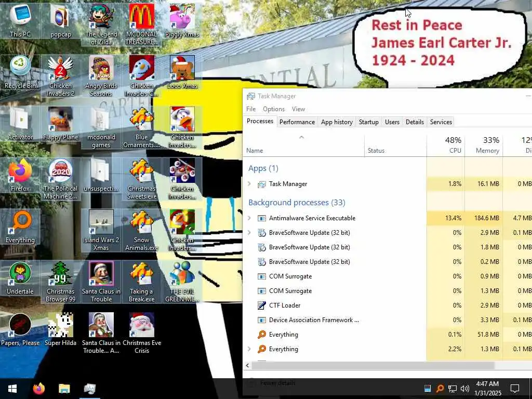
Task: Open the volume tray icon
Action: 465,389
